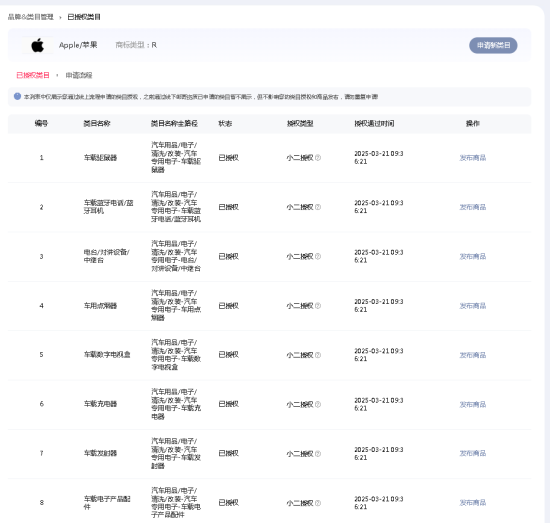Open help icon beside 小二授权 in row 1

318,158
